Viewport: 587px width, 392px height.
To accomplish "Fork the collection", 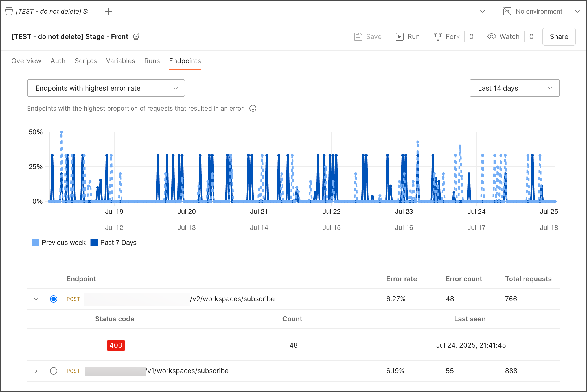I will (x=447, y=37).
